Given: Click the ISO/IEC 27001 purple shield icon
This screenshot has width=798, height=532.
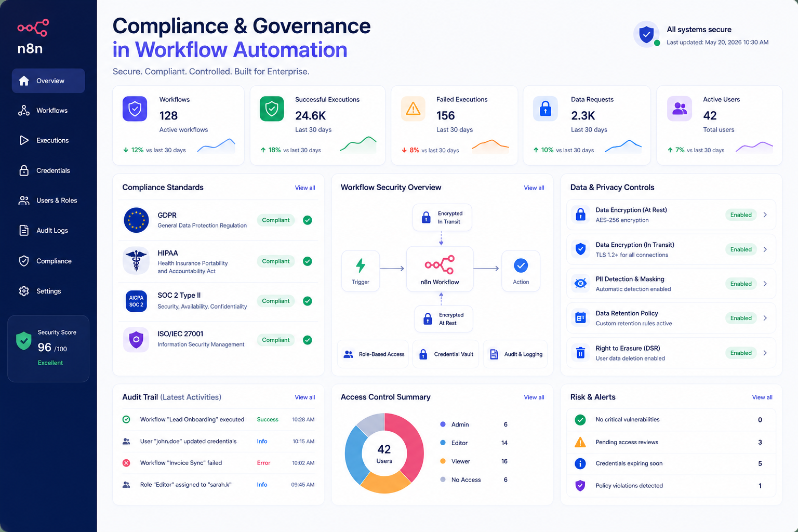Looking at the screenshot, I should 136,340.
